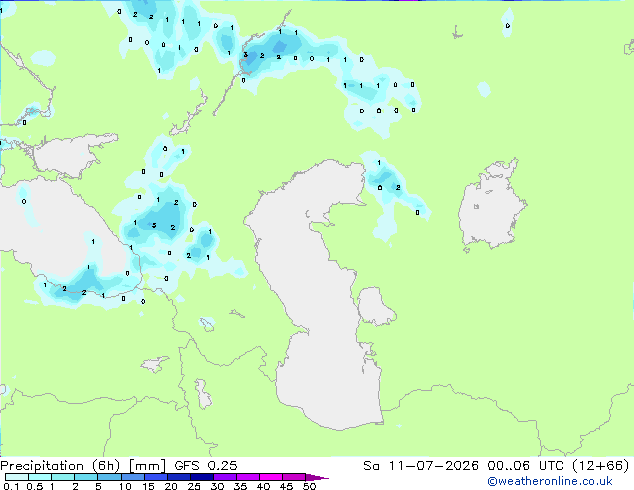Click the 2–5 mm legend color swatch
634x490 pixels.
(86, 477)
